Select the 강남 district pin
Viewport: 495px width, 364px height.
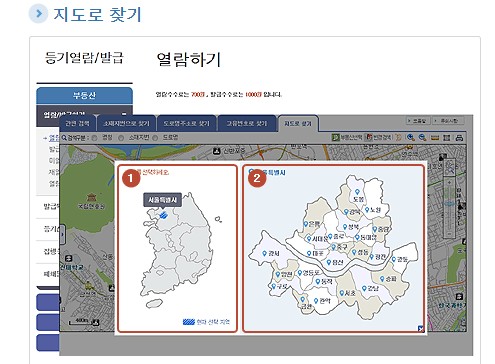click(x=364, y=288)
